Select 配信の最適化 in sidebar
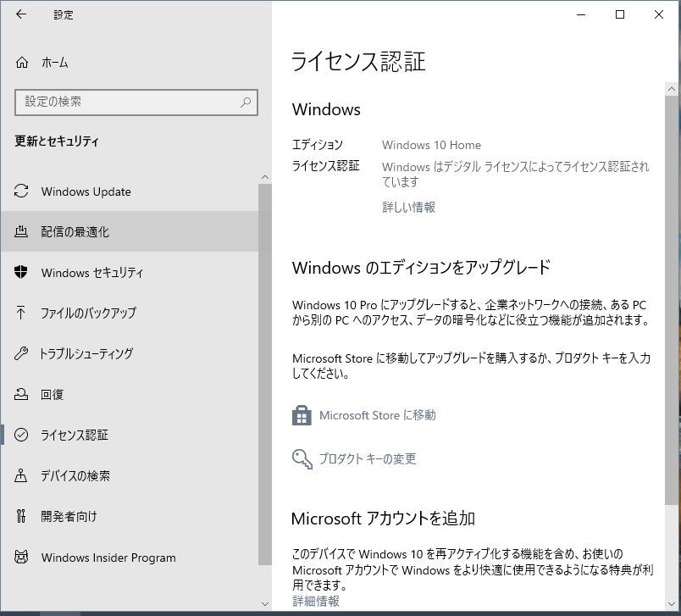The image size is (681, 616). [130, 231]
